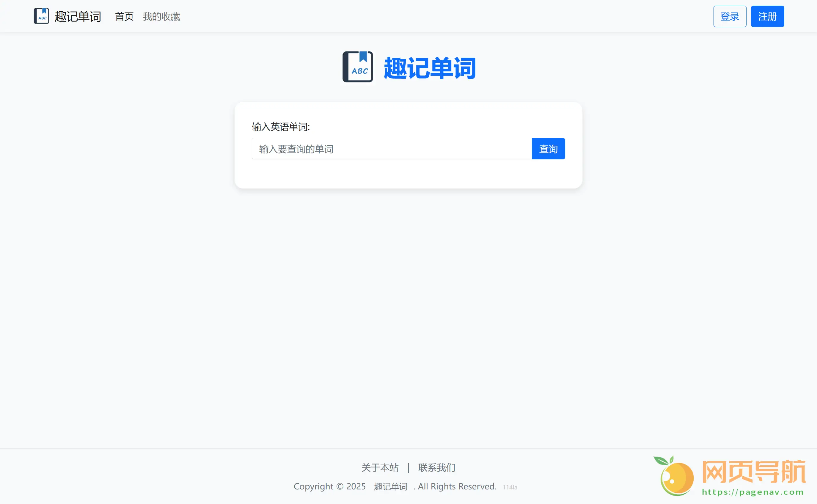Focus the word search input field

pyautogui.click(x=392, y=149)
